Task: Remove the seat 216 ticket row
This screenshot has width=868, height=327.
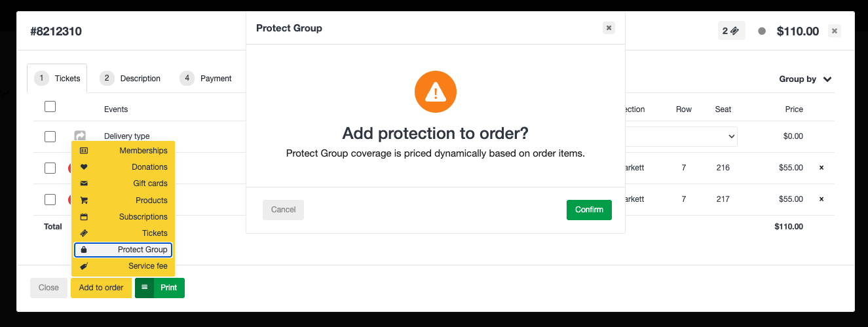Action: [821, 168]
